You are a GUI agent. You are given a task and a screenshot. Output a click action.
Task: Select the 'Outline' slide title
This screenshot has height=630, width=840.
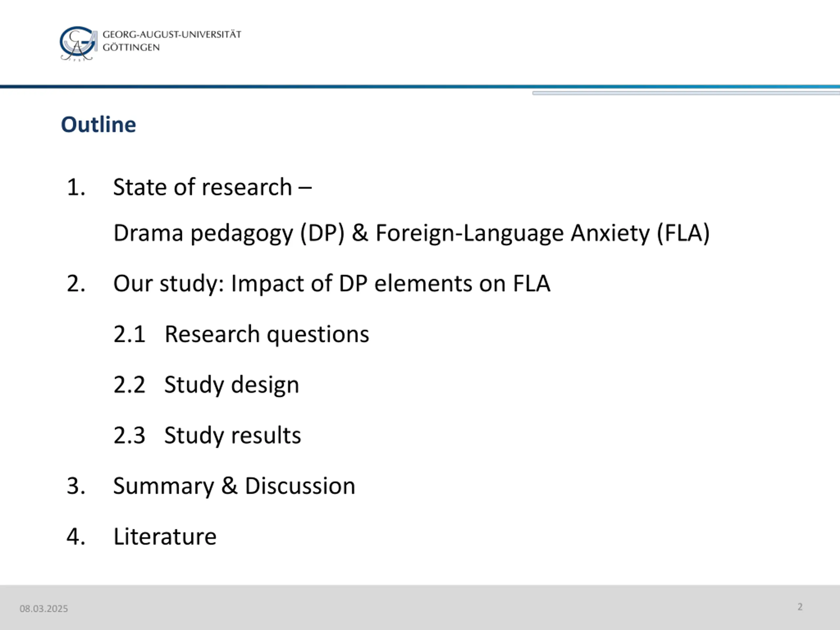click(x=98, y=125)
